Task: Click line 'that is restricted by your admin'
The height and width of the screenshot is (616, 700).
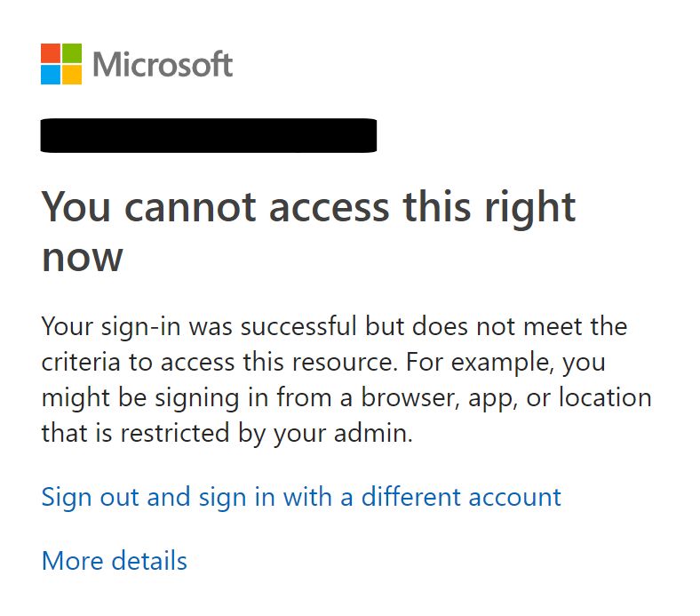Action: (x=227, y=433)
